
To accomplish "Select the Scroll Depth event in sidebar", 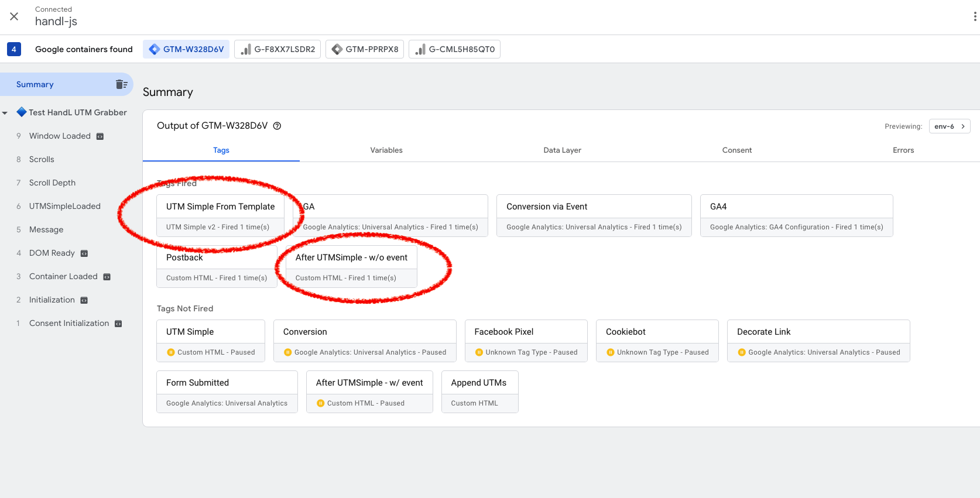I will point(52,183).
